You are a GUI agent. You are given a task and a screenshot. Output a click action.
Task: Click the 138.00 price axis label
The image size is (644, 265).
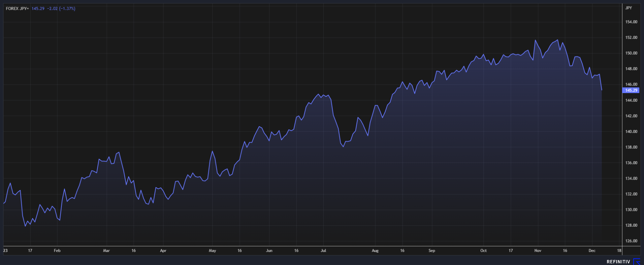coord(631,147)
